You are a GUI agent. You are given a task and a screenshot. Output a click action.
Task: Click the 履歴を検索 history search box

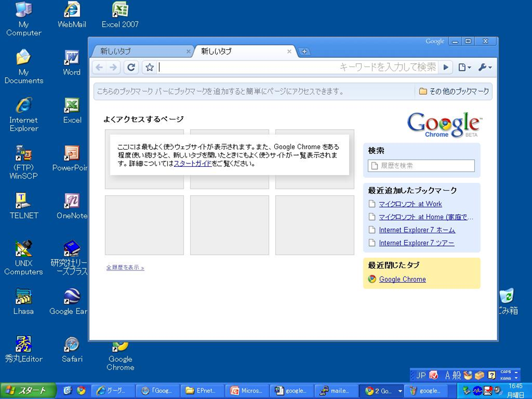[x=421, y=166]
